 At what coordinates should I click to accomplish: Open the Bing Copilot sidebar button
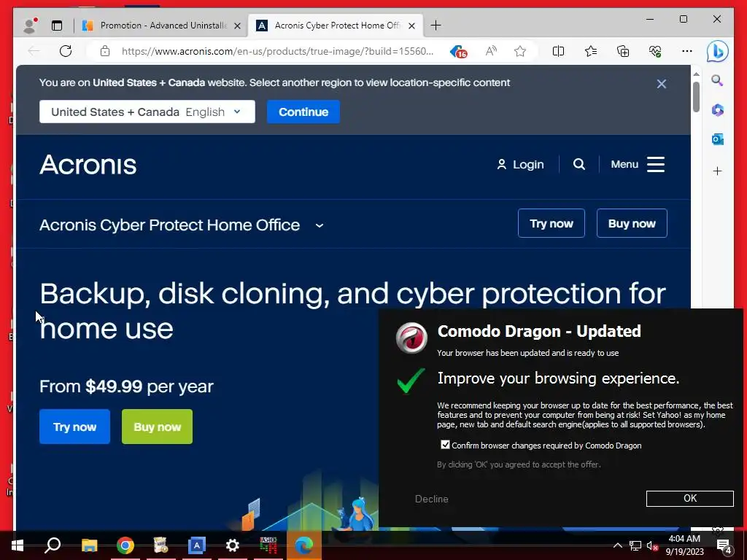(x=718, y=51)
